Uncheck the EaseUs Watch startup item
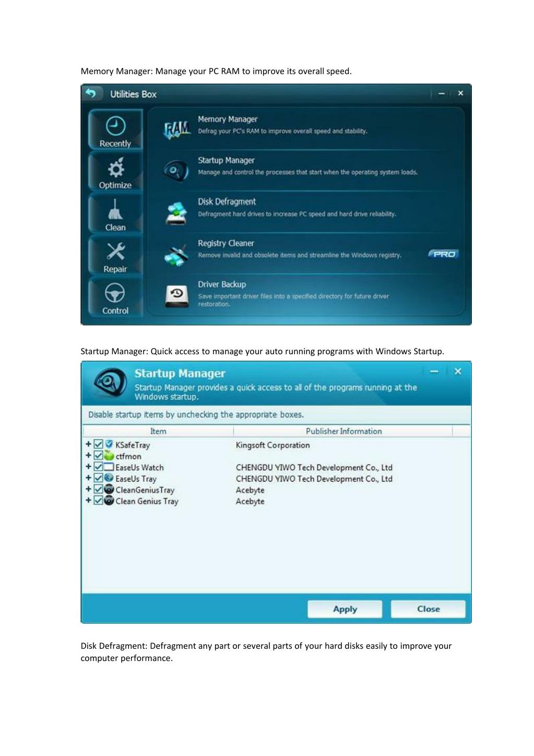This screenshot has height=756, width=534. tap(98, 467)
